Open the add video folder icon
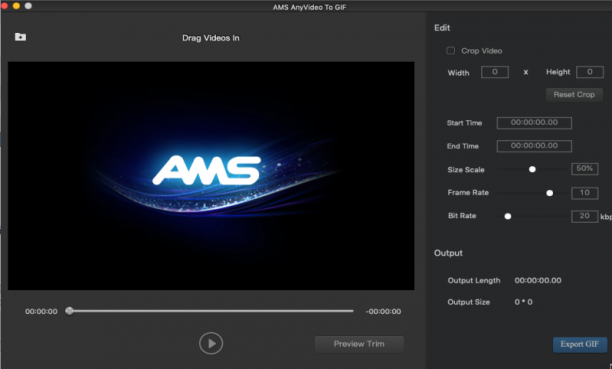 pyautogui.click(x=20, y=37)
